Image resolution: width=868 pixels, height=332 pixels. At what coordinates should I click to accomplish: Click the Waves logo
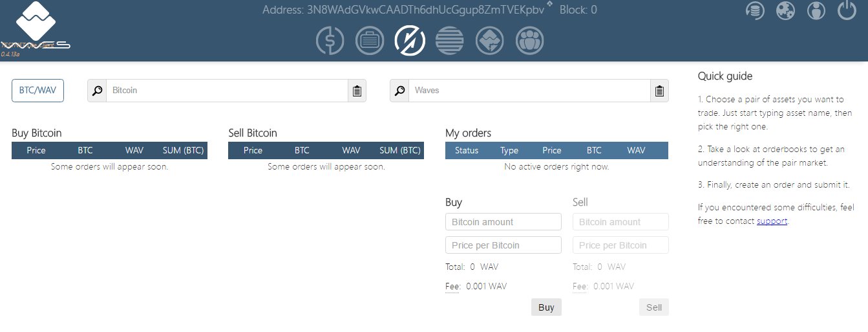click(36, 26)
